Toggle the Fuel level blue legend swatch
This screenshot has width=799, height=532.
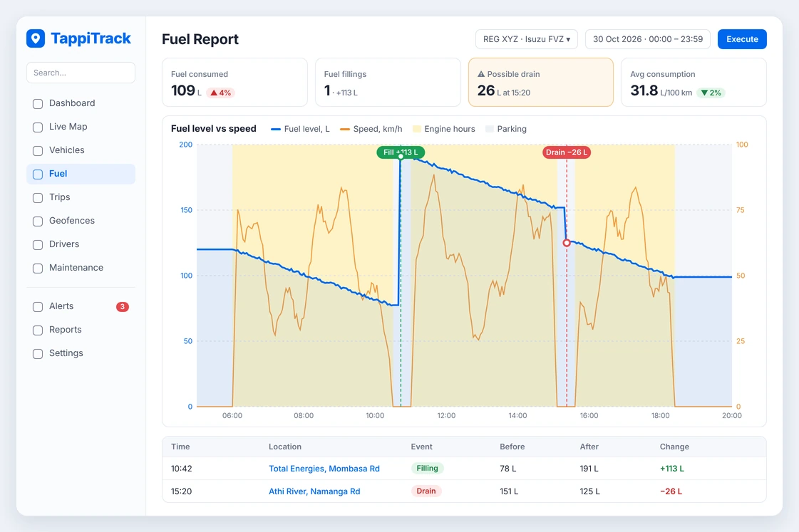tap(276, 130)
